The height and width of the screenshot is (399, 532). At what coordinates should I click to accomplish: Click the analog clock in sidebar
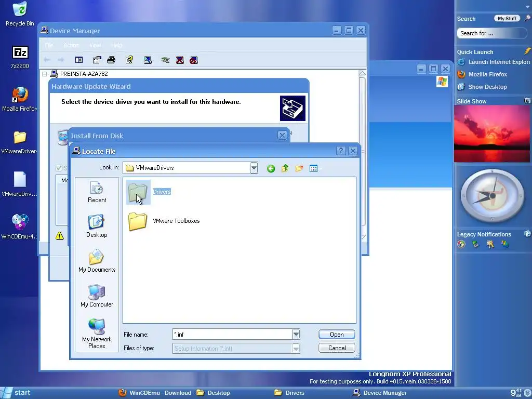coord(493,196)
